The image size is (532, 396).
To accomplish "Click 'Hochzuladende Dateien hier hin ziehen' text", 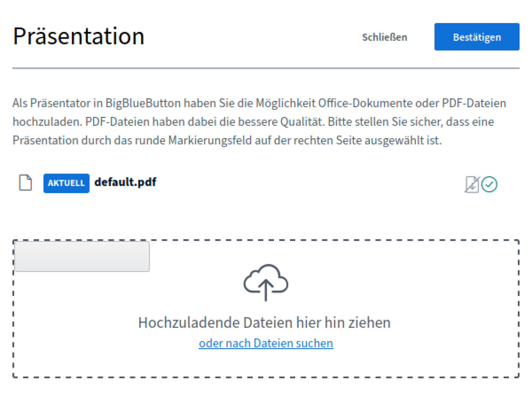I will pos(264,323).
